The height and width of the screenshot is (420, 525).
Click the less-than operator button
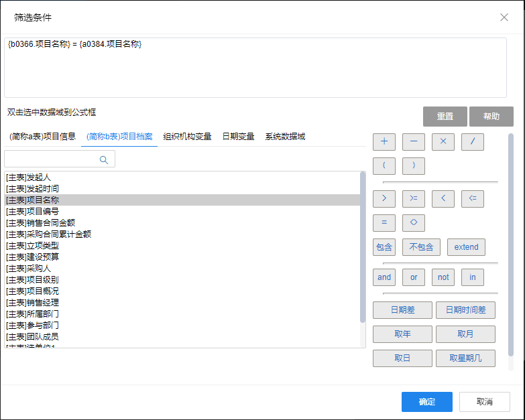click(443, 199)
